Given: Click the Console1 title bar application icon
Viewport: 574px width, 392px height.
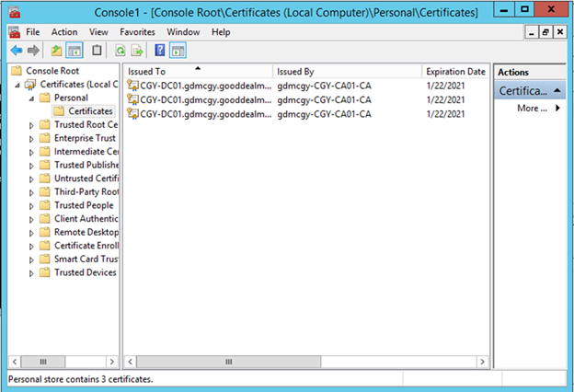Looking at the screenshot, I should pos(15,13).
